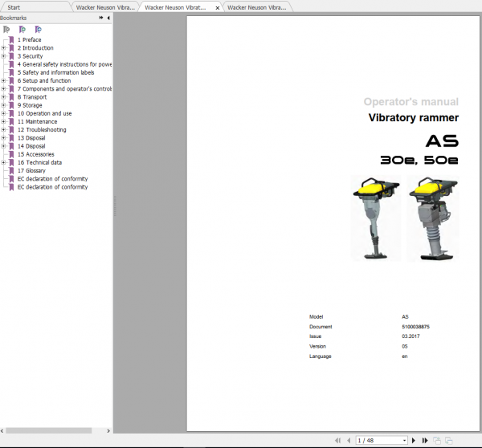The image size is (482, 448).
Task: Click the bookmark options icon with gear
Action: [x=6, y=30]
